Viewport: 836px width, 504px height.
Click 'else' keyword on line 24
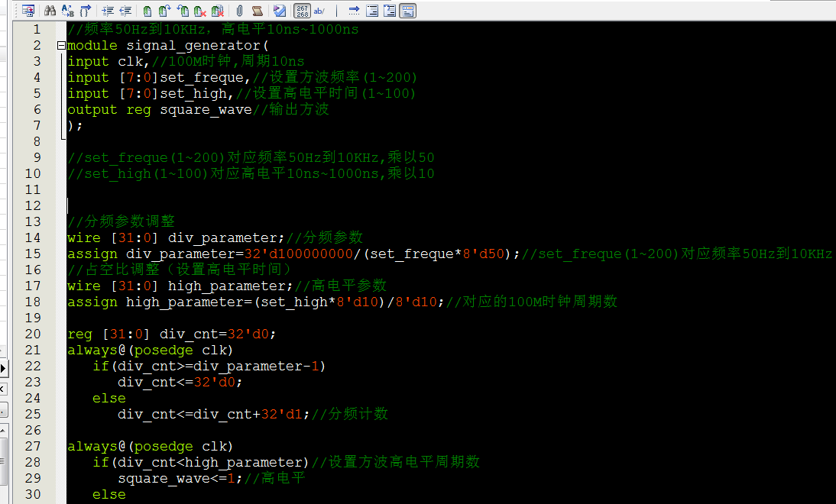pyautogui.click(x=109, y=399)
